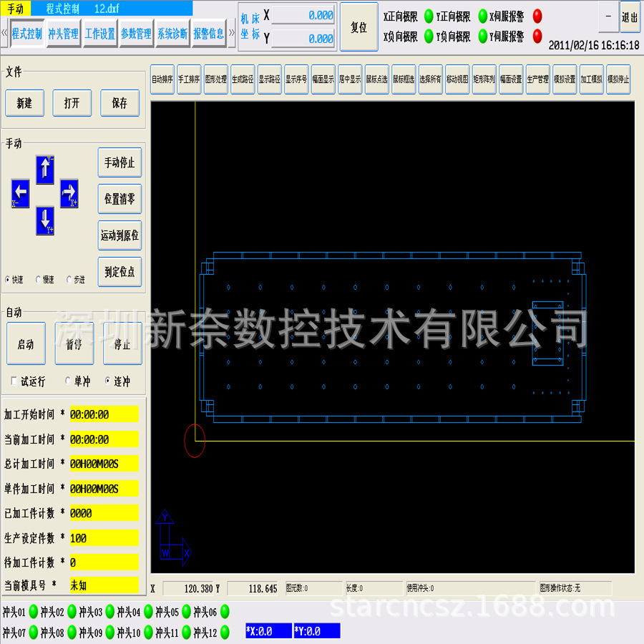The image size is (644, 644).
Task: Jog the machine with the Y- up arrow
Action: pos(45,170)
